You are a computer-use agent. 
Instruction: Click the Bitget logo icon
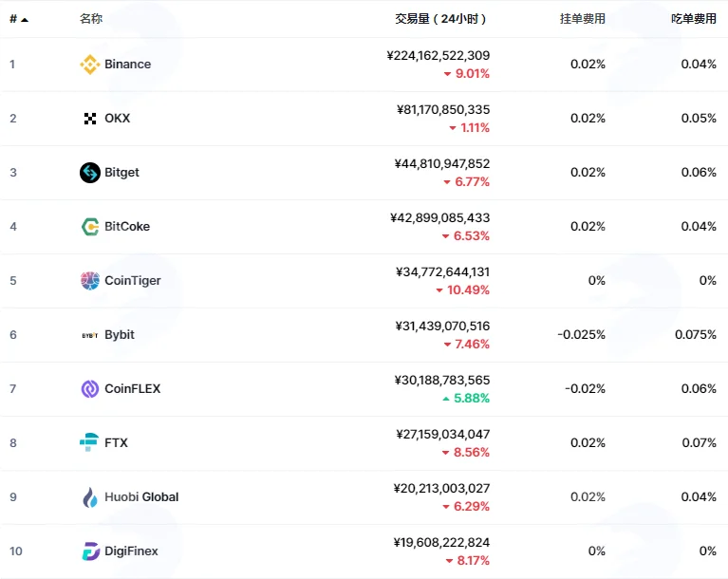point(89,173)
